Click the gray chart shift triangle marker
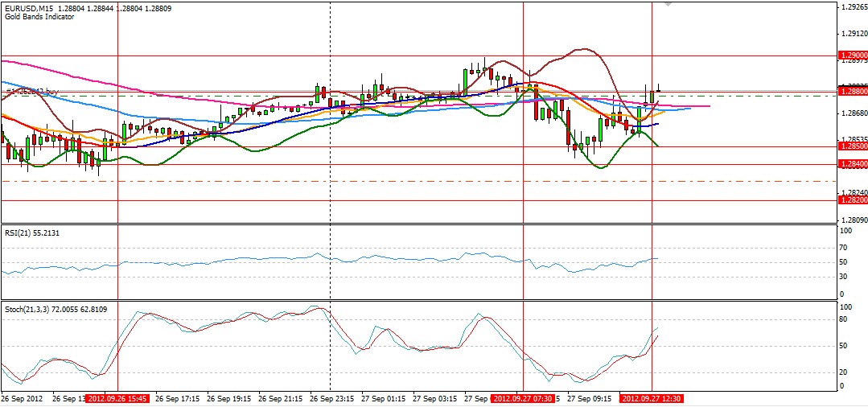 [x=668, y=3]
